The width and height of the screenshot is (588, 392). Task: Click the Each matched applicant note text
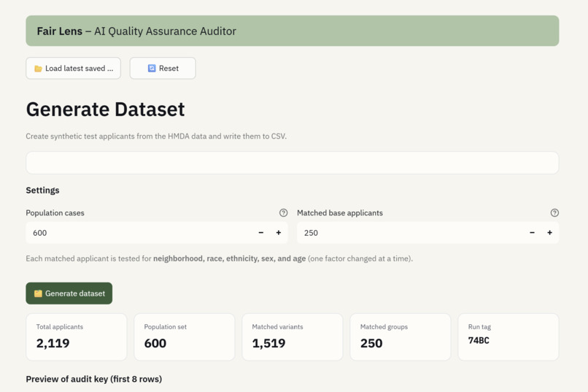(x=220, y=258)
